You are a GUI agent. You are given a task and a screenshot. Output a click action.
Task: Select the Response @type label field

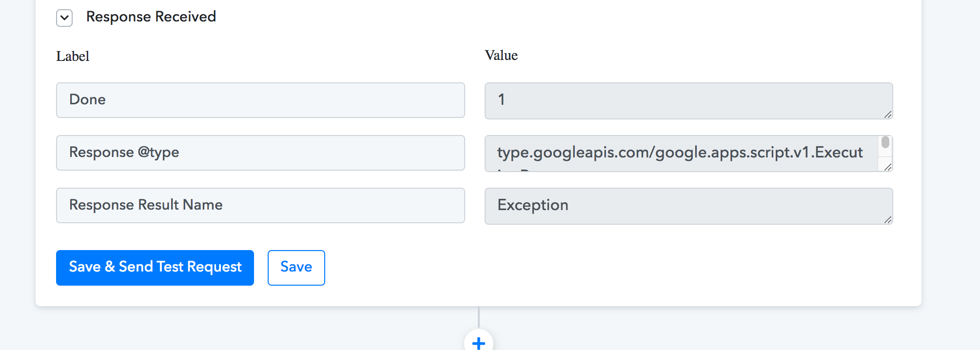pos(260,153)
